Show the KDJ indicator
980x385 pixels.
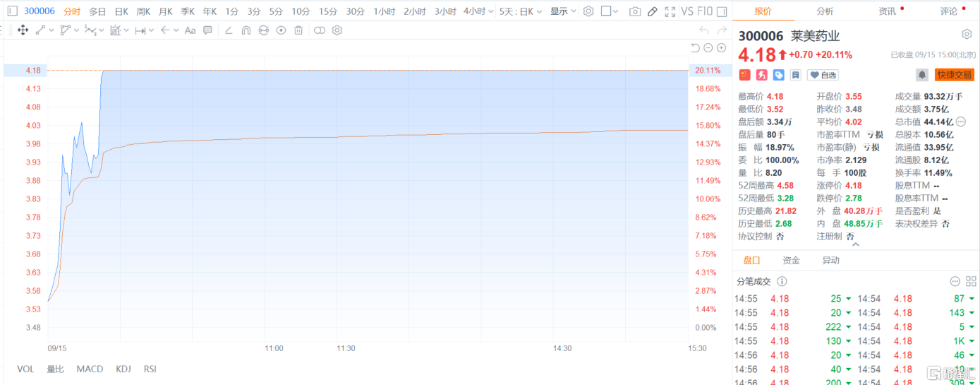click(x=123, y=369)
